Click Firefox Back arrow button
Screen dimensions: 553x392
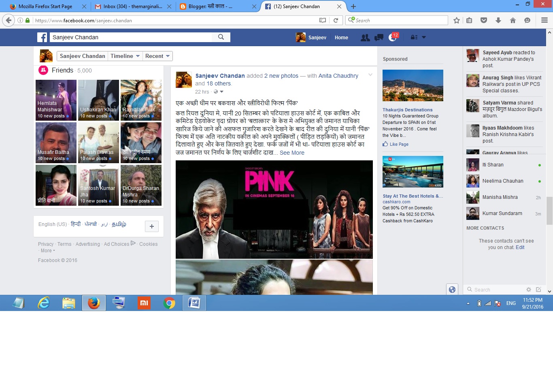pos(8,20)
